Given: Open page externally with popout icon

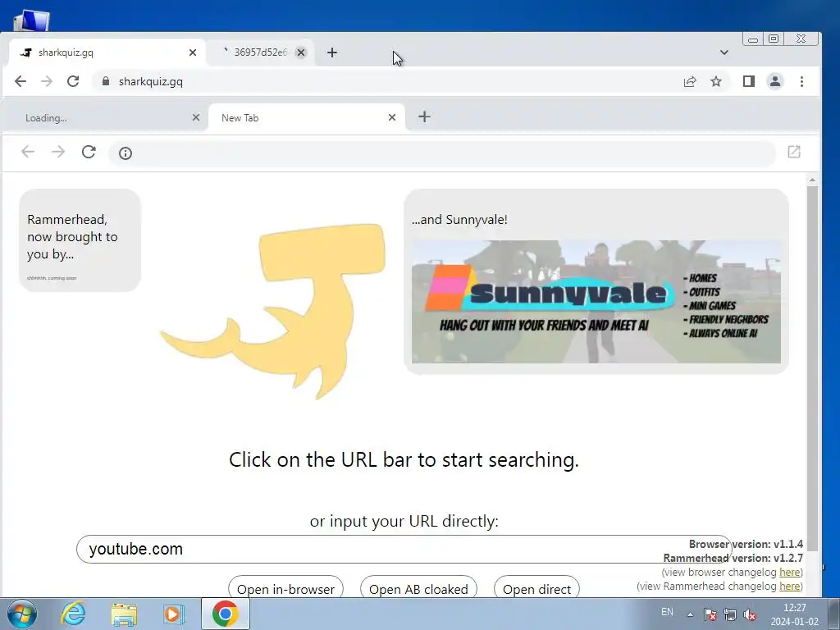Looking at the screenshot, I should [794, 152].
